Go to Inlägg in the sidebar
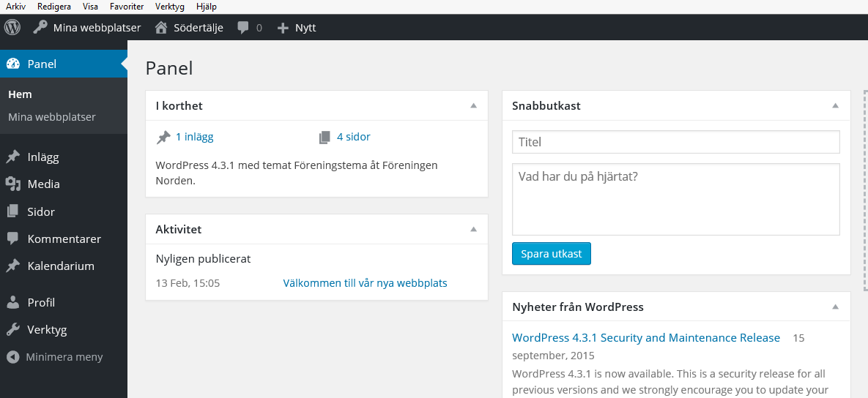The height and width of the screenshot is (398, 868). [x=43, y=157]
